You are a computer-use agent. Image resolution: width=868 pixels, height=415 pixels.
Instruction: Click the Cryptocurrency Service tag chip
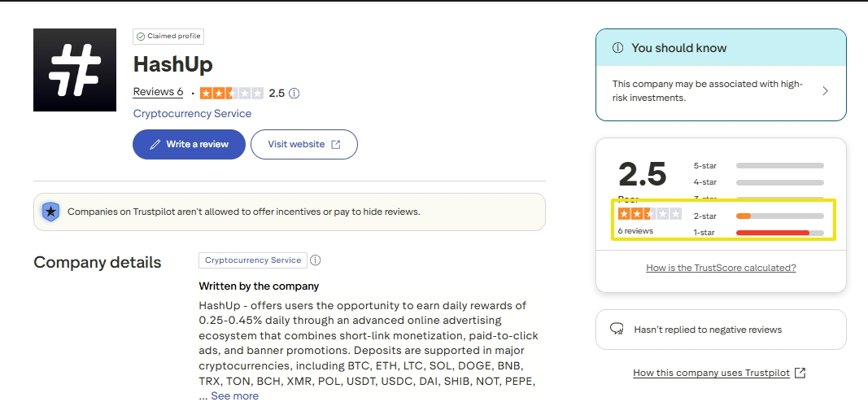tap(253, 260)
